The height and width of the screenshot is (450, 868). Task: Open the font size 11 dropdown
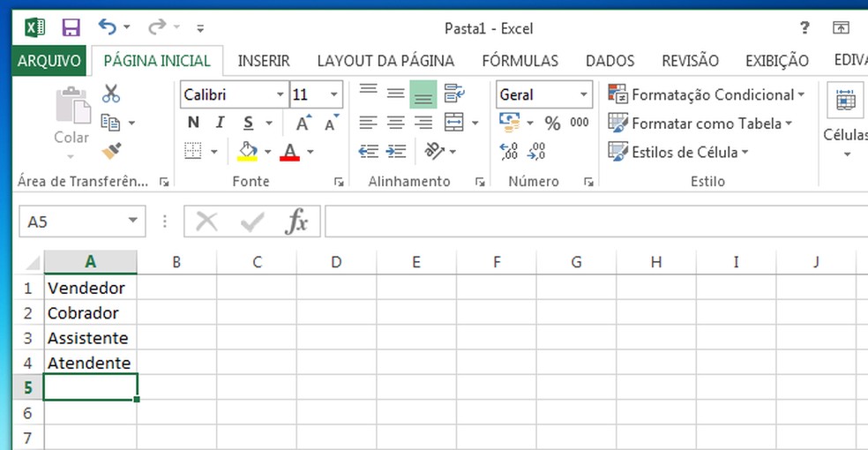[x=333, y=94]
